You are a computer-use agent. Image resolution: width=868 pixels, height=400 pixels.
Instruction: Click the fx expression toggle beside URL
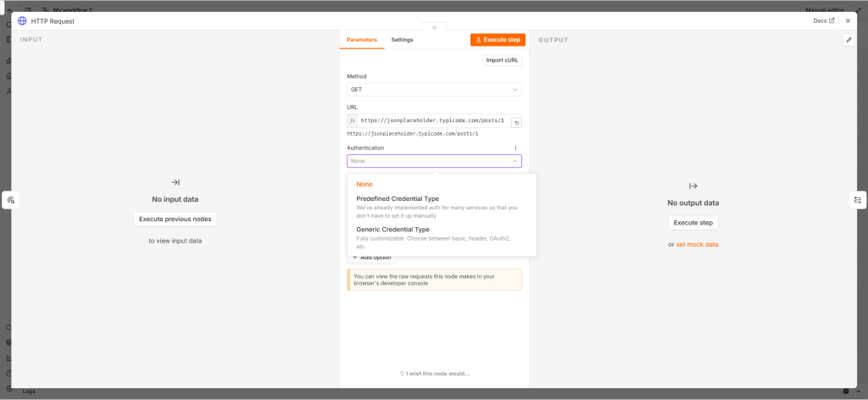[352, 120]
